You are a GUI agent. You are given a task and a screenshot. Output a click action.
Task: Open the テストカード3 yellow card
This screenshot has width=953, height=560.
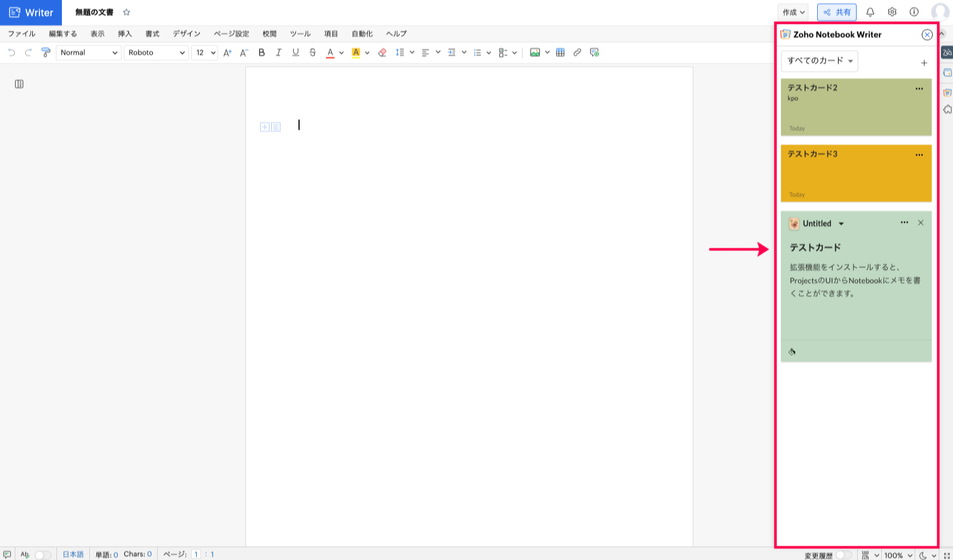(856, 174)
